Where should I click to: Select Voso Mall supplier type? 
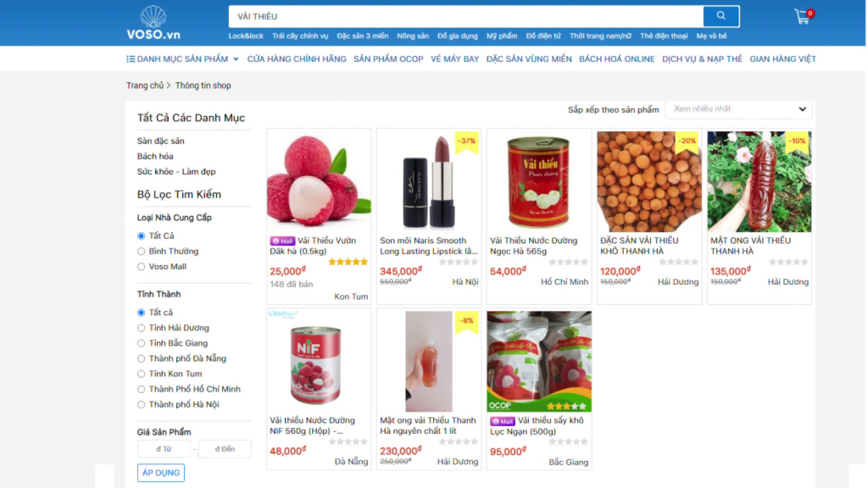point(142,267)
